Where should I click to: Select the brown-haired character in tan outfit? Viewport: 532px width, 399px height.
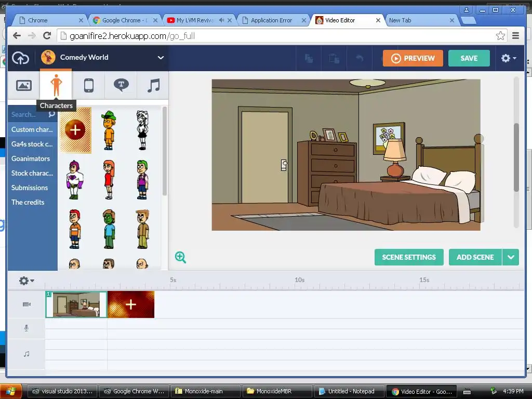[x=142, y=229]
